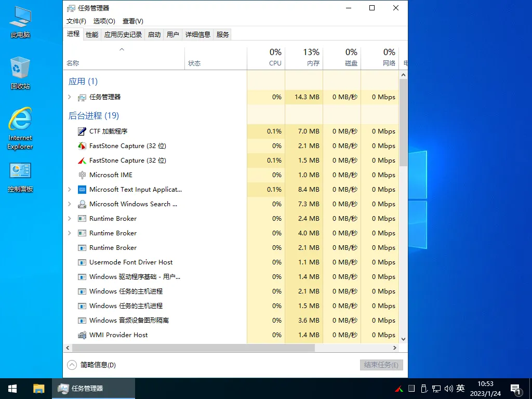This screenshot has height=399, width=532.
Task: Expand the second Runtime Broker row
Action: [70, 233]
